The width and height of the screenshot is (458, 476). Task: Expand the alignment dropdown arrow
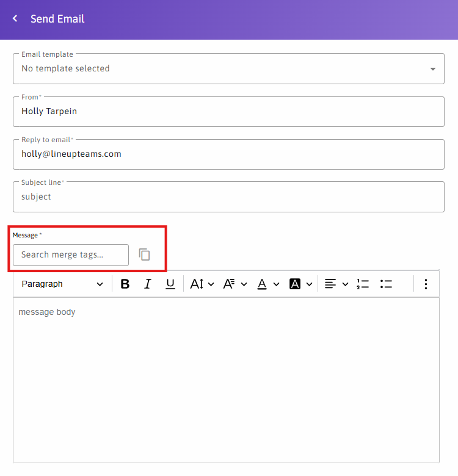345,284
